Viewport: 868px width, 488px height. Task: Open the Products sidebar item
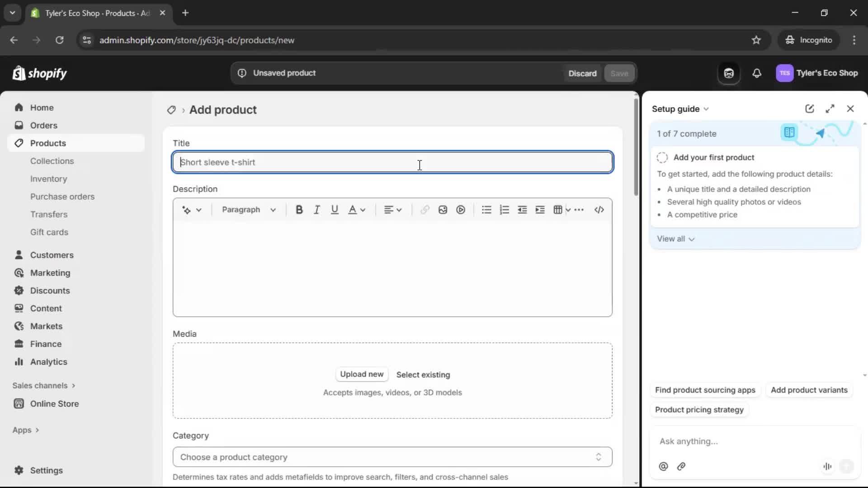coord(48,143)
